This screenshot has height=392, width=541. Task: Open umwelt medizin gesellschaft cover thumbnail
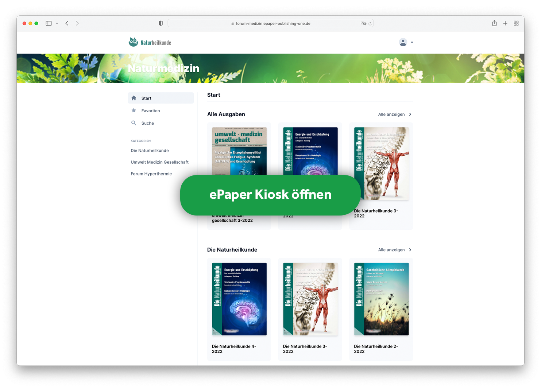(x=239, y=151)
